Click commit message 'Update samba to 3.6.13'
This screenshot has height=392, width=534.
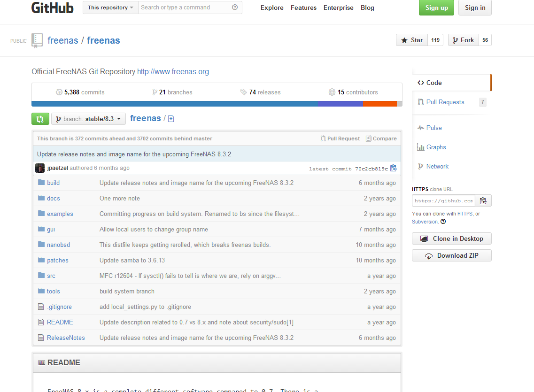click(x=132, y=260)
